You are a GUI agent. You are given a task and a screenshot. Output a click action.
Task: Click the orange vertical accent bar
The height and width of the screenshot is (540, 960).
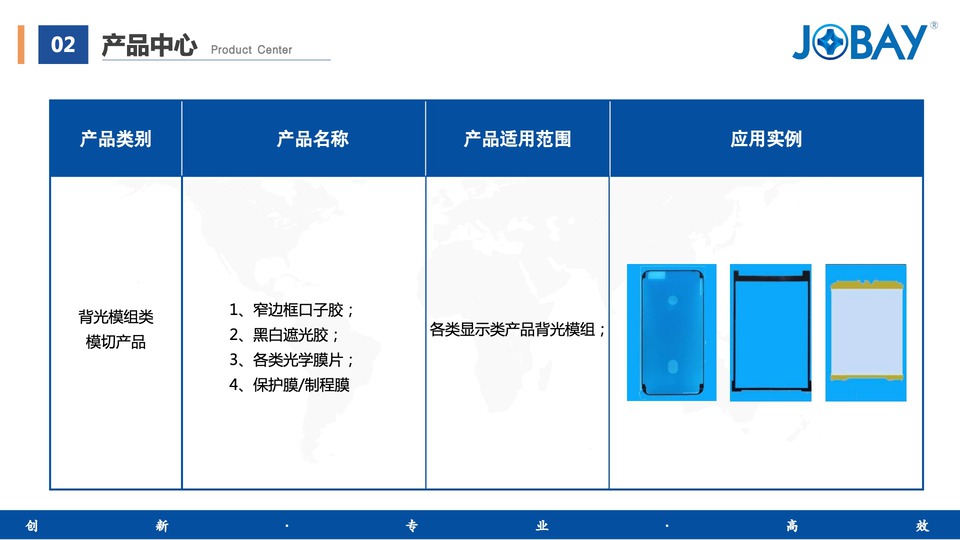click(x=21, y=45)
